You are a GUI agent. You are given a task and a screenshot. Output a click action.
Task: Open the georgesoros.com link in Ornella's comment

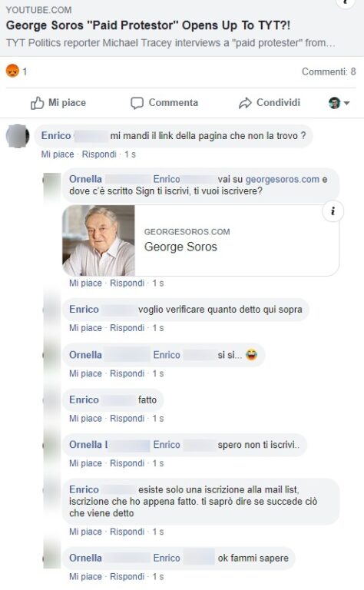click(x=283, y=179)
